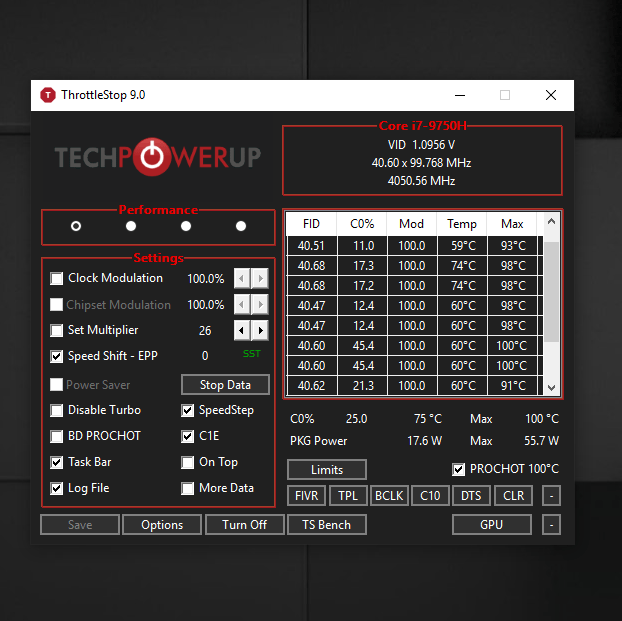Screen dimensions: 622x621
Task: Enable Disable Turbo checkbox
Action: [x=56, y=410]
